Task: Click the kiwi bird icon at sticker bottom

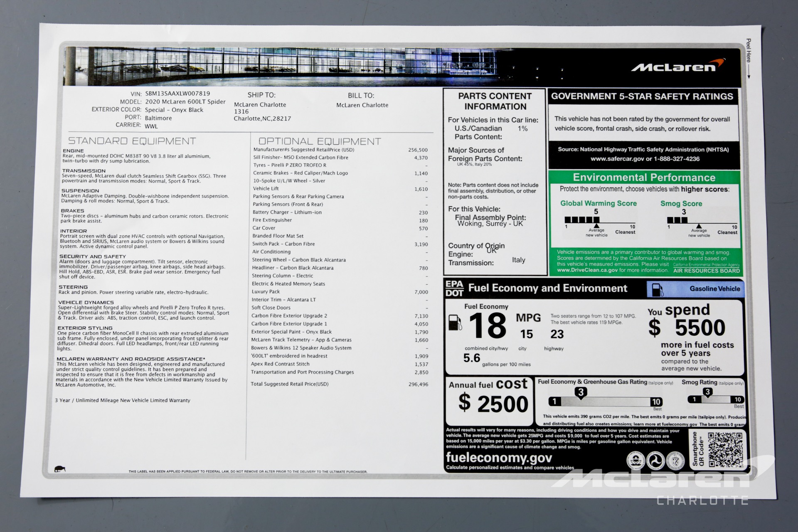Action: tap(59, 469)
